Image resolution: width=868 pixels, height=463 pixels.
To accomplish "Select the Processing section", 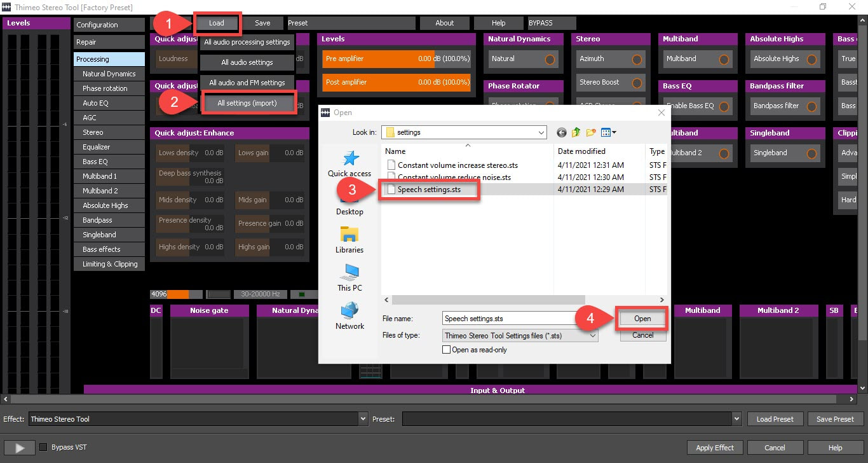I will coord(109,59).
